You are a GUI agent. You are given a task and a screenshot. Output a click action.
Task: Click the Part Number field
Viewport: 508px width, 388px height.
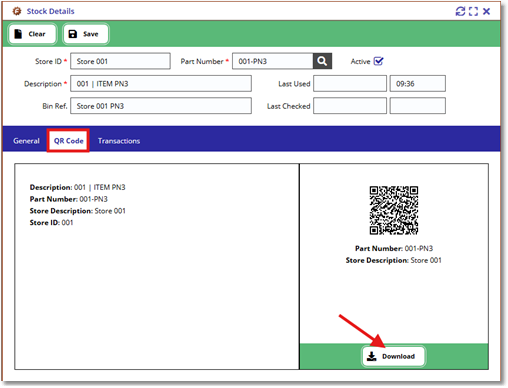coord(273,61)
